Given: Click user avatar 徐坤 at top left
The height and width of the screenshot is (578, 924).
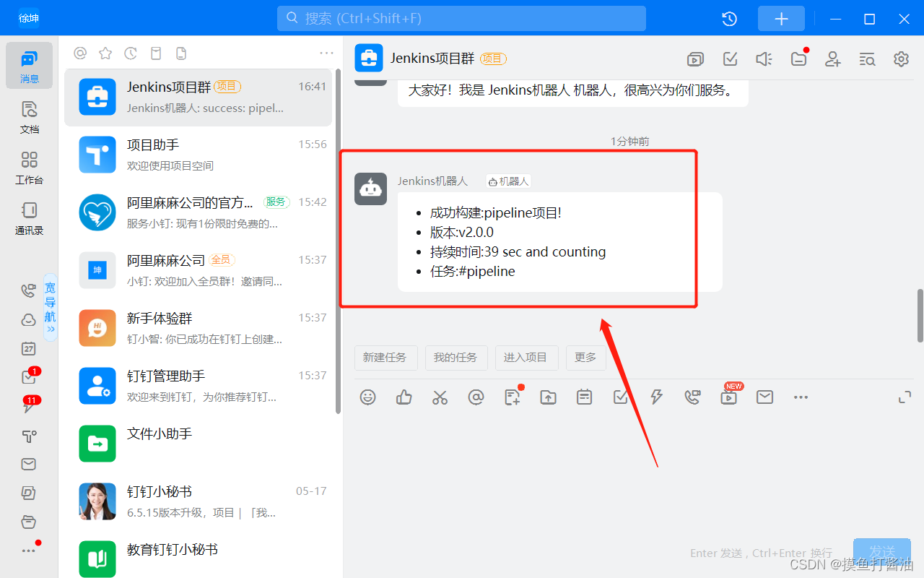Looking at the screenshot, I should (x=29, y=19).
